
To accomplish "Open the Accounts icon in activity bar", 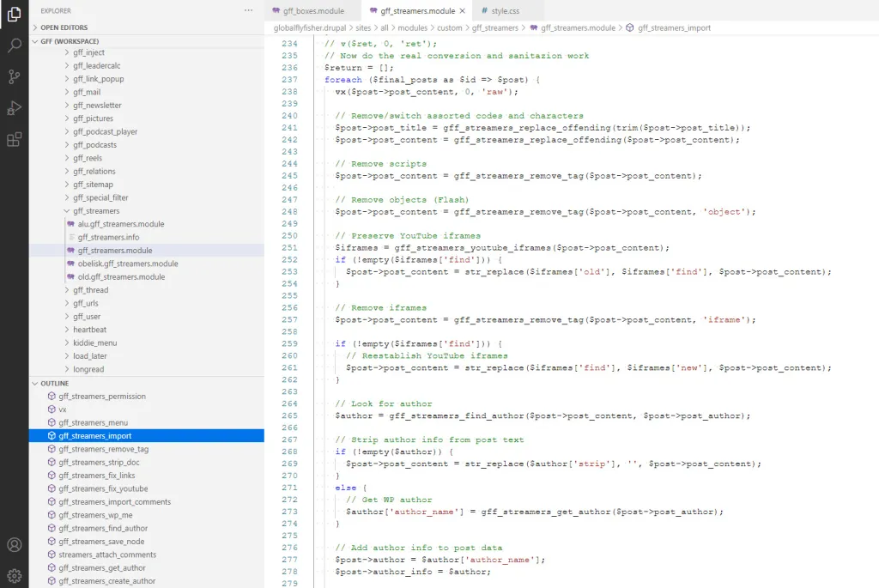I will tap(14, 545).
